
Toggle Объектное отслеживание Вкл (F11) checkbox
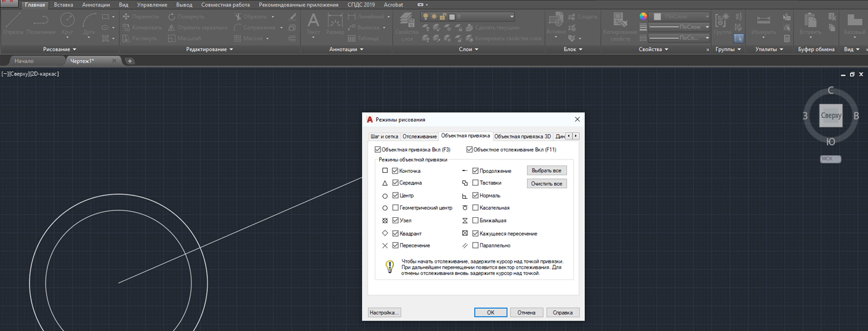[470, 150]
